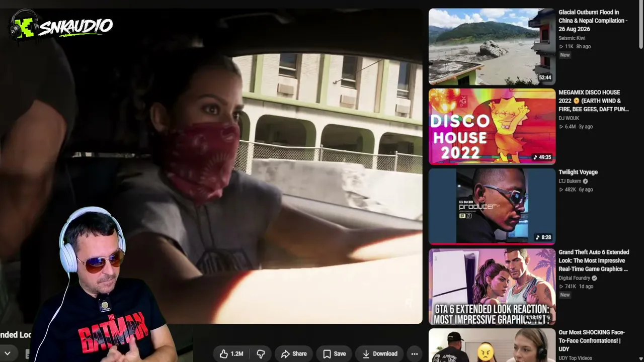Image resolution: width=644 pixels, height=362 pixels.
Task: Visit the Digital Foundry channel name
Action: click(x=575, y=279)
